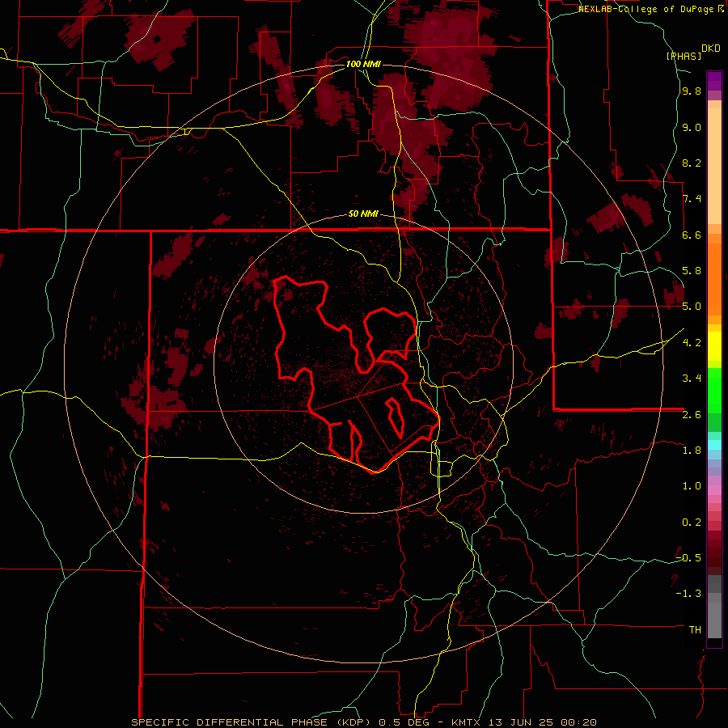Click the 8.2 value on the color scale
728x728 pixels.
coord(692,163)
